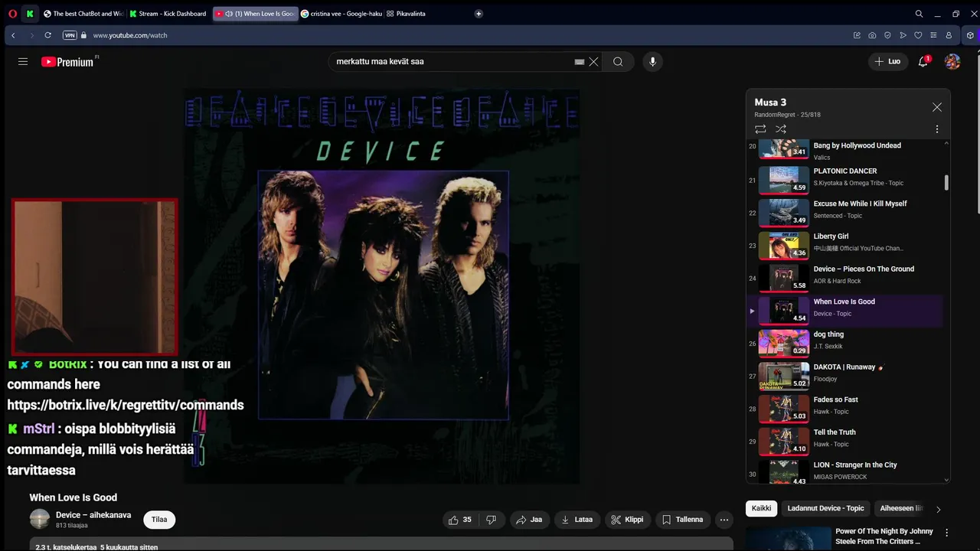The width and height of the screenshot is (980, 551).
Task: Open the Device – aihekanava channel name
Action: 93,515
